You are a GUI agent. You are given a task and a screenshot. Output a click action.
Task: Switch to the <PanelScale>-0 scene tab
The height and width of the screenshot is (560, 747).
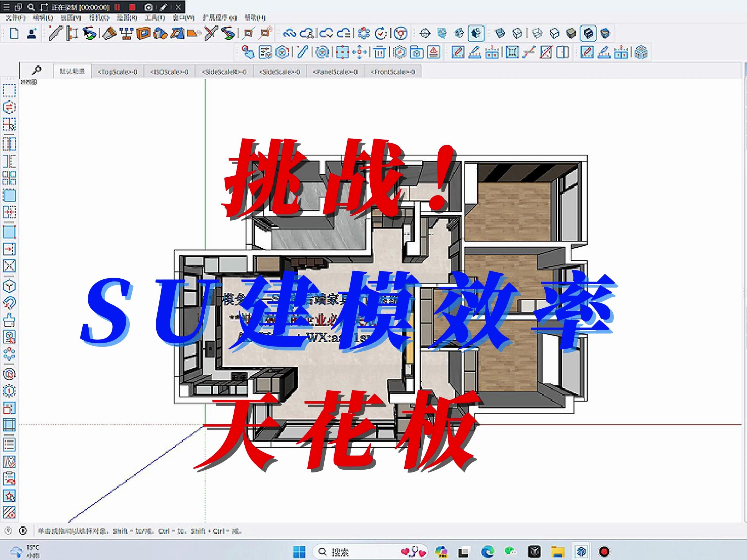[x=335, y=72]
